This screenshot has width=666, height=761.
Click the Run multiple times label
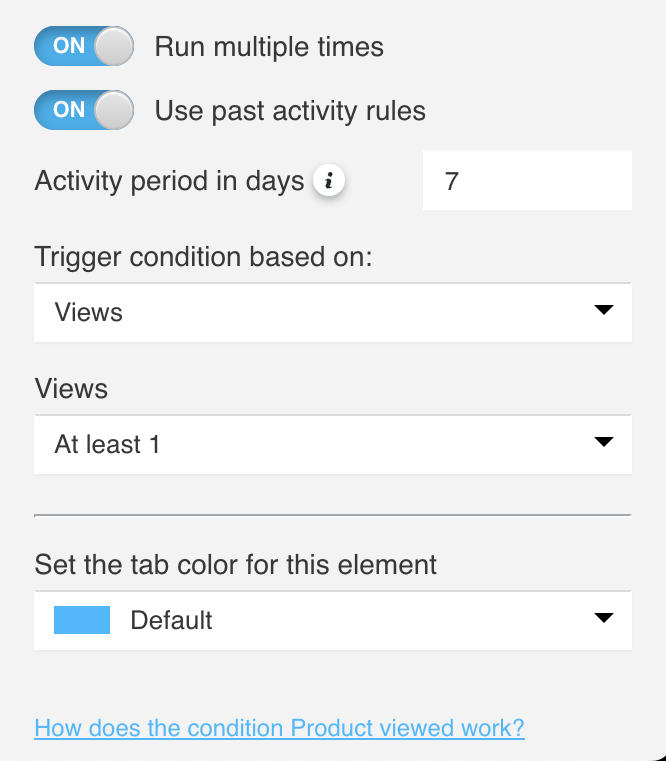269,47
